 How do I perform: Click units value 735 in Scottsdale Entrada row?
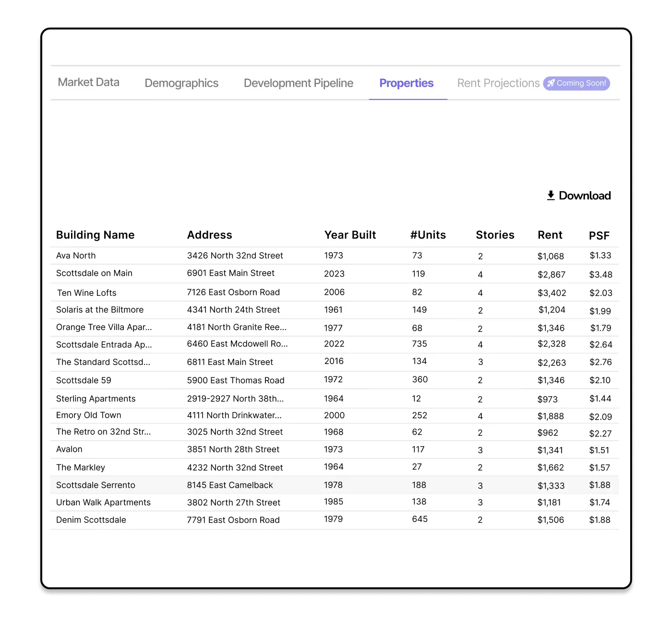420,344
